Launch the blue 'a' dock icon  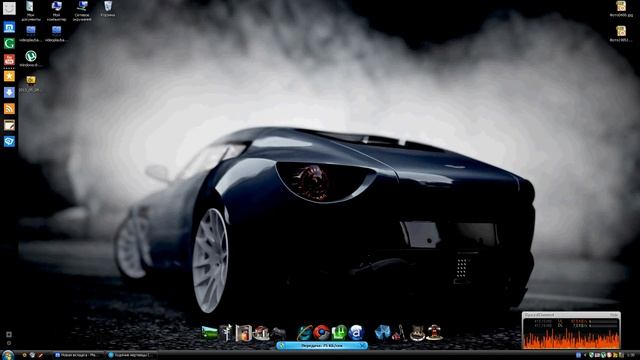356,333
